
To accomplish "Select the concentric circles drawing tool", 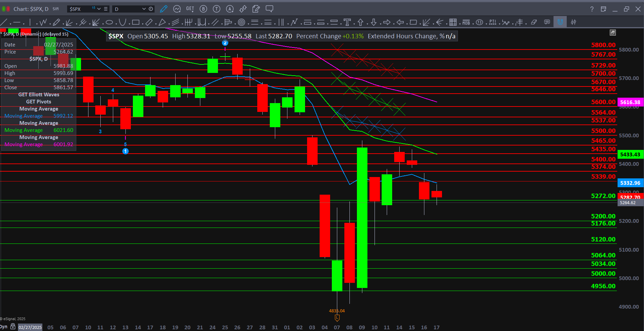I will 241,22.
